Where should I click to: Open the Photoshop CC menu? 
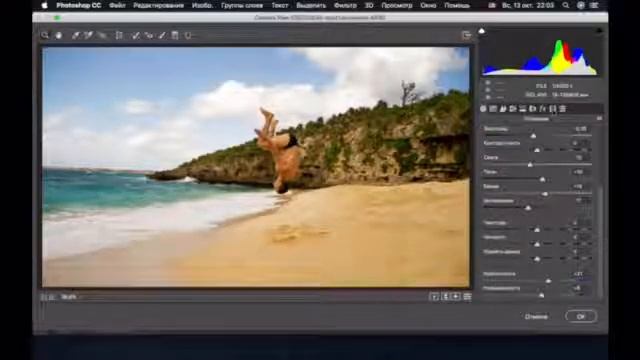pos(79,5)
